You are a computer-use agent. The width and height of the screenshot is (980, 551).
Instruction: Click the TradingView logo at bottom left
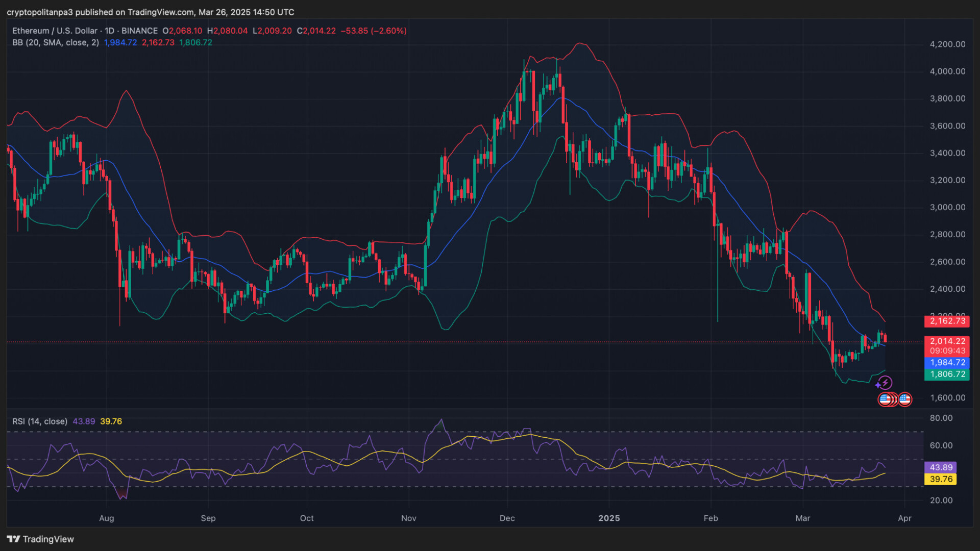click(40, 539)
